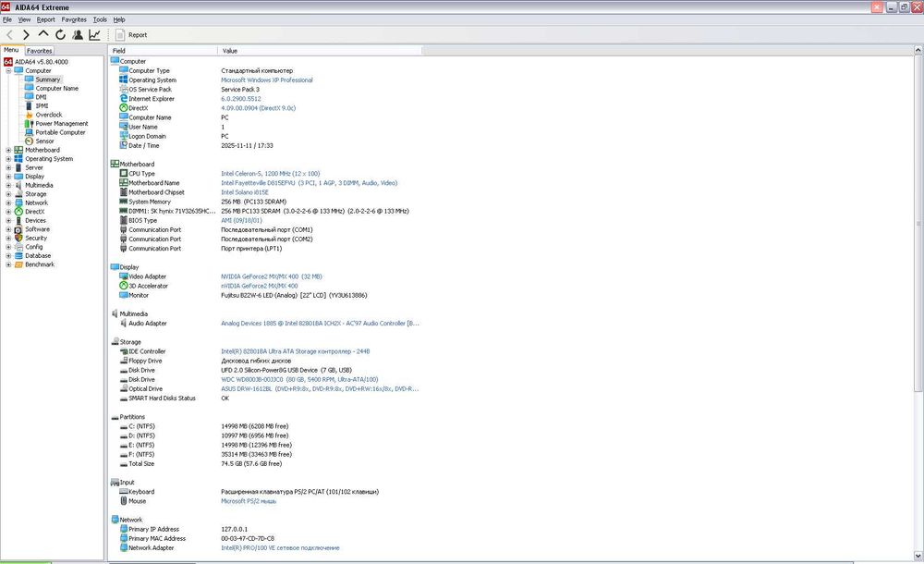This screenshot has width=924, height=564.
Task: Open Intel Celeron-S 1200 MHz link
Action: pyautogui.click(x=271, y=174)
